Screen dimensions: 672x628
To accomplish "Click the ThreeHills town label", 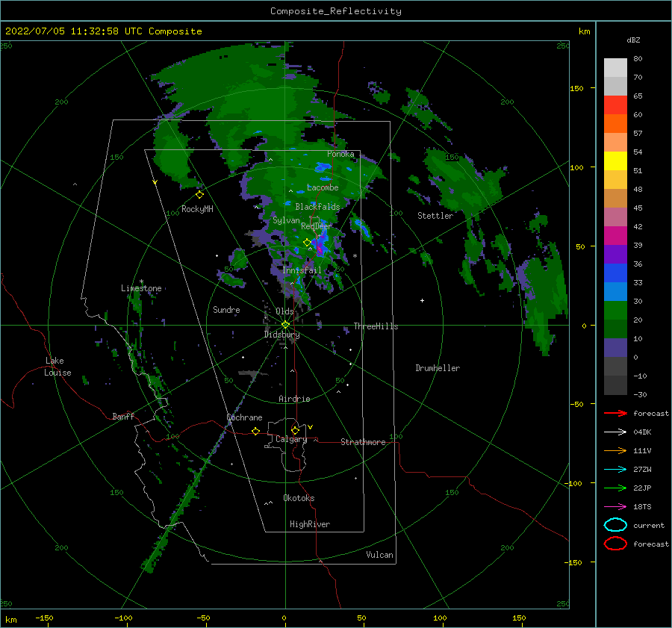I will (376, 326).
